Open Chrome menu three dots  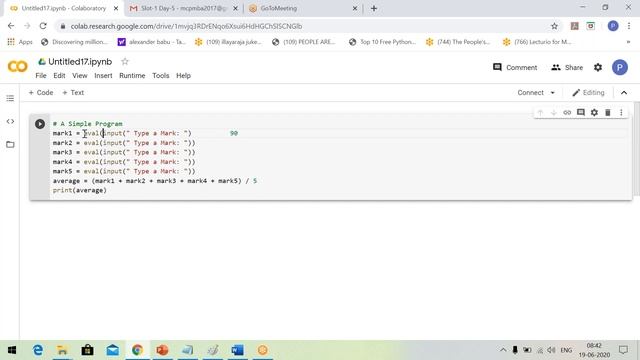click(629, 26)
